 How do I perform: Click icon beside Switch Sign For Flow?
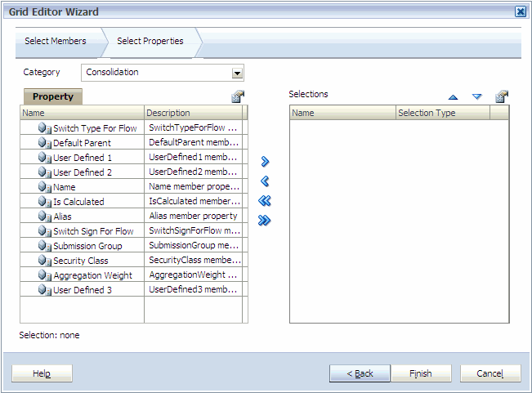(x=44, y=231)
